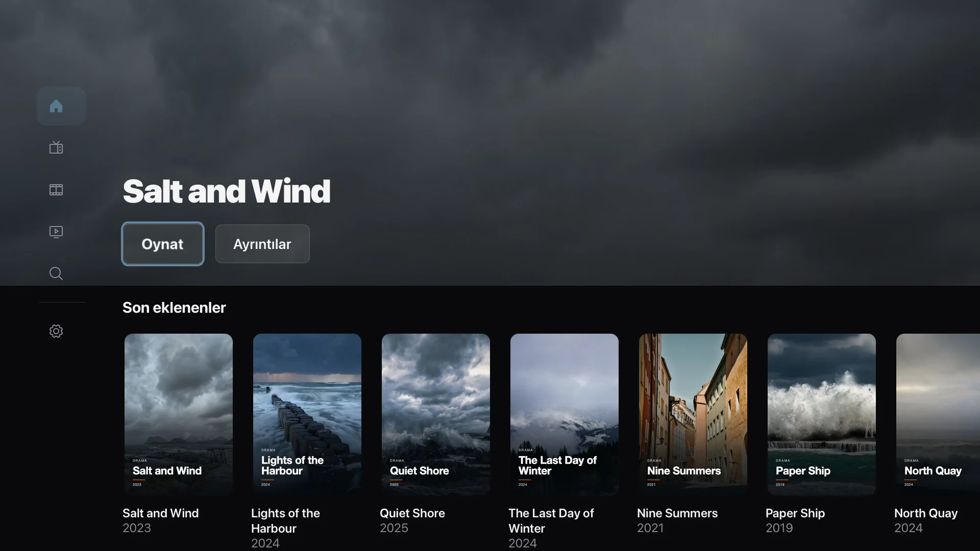Click 'North Quay' caption text
Viewport: 980px width, 551px height.
[x=926, y=513]
